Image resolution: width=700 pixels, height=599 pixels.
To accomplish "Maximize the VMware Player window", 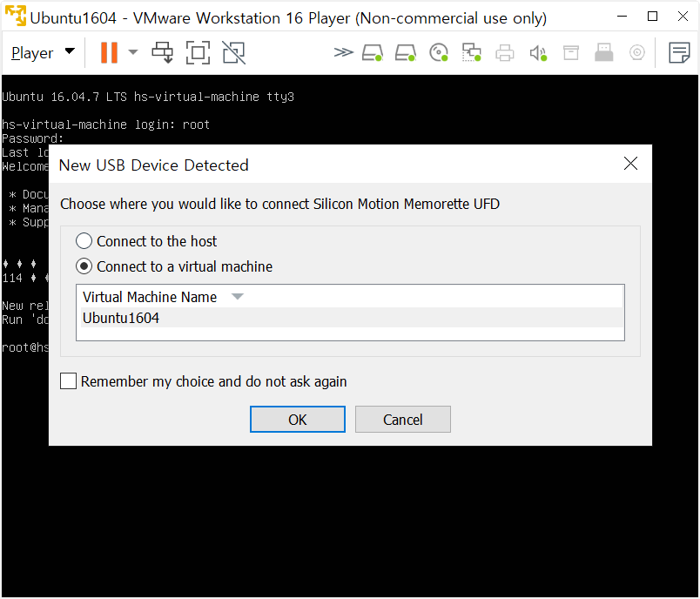I will (652, 17).
